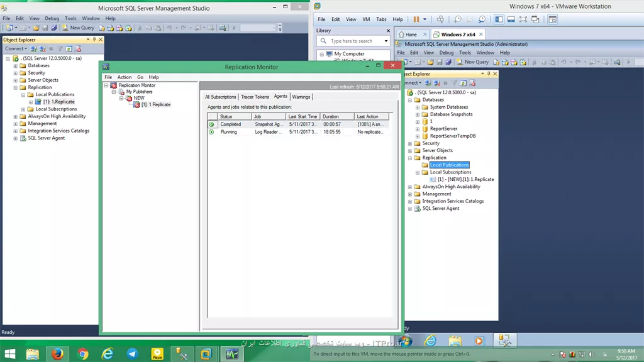
Task: Click Activity Monitor icon in left SSMS toolbar
Action: click(223, 28)
